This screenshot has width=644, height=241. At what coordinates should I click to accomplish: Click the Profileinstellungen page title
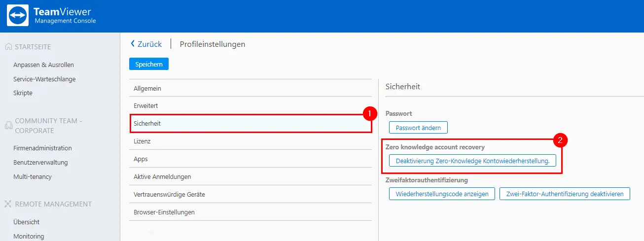[x=213, y=44]
